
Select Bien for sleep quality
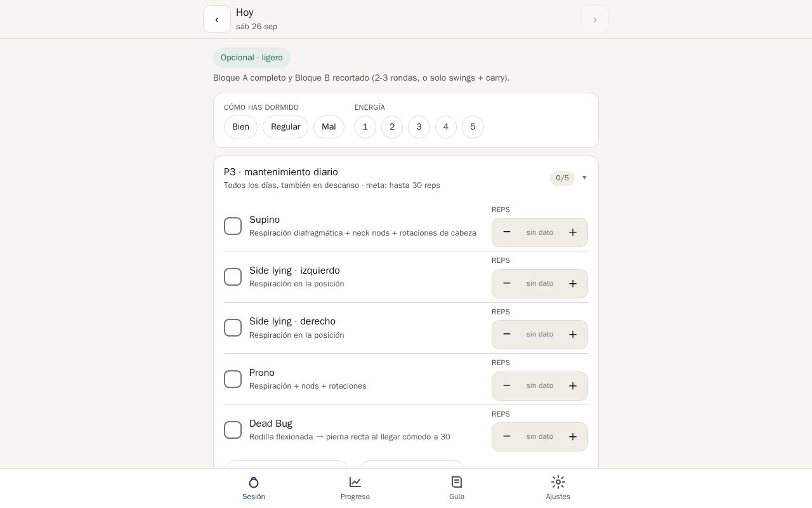240,127
